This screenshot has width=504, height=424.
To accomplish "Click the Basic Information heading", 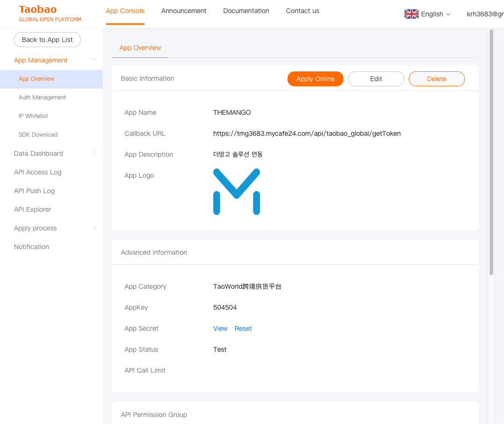I will (x=147, y=79).
